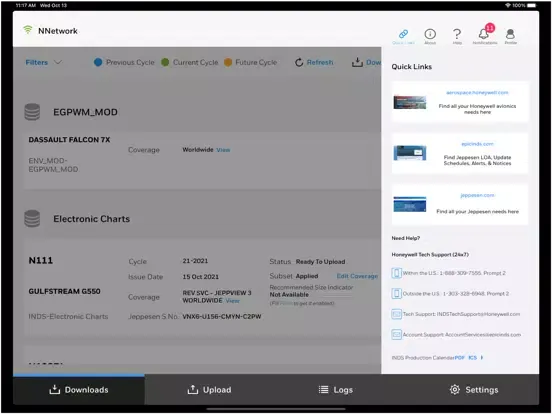This screenshot has width=552, height=414.
Task: Click the orange Future Cycle color dot
Action: point(228,62)
